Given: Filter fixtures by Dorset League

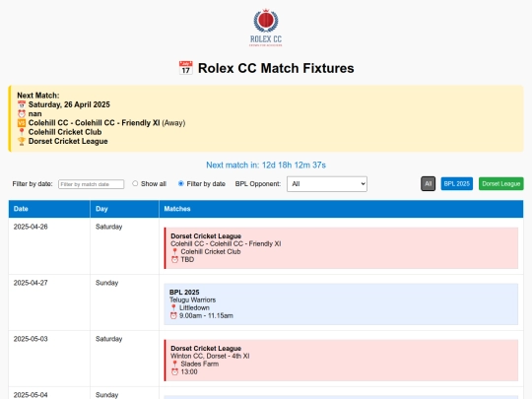Looking at the screenshot, I should (x=501, y=184).
